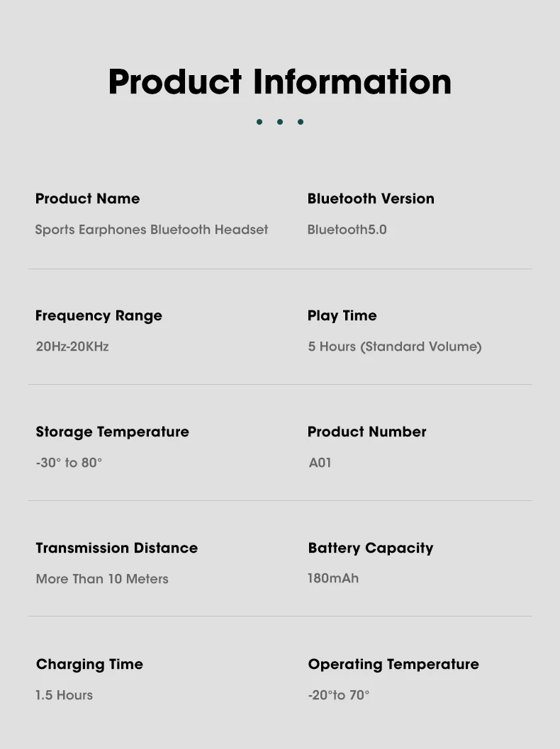Screen dimensions: 560x749
Task: Click Sports Earphones Bluetooth Headset text
Action: [152, 230]
